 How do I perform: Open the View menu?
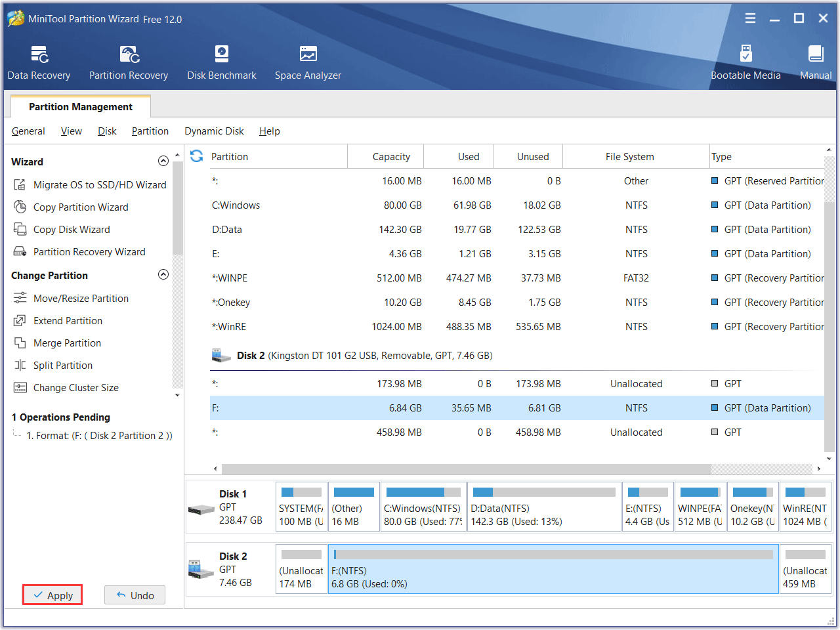tap(72, 131)
